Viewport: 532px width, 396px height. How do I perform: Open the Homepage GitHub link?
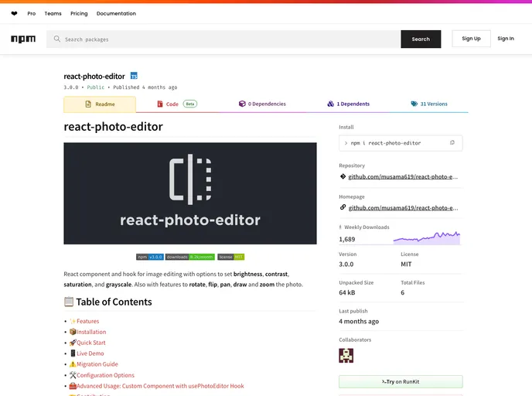(403, 208)
